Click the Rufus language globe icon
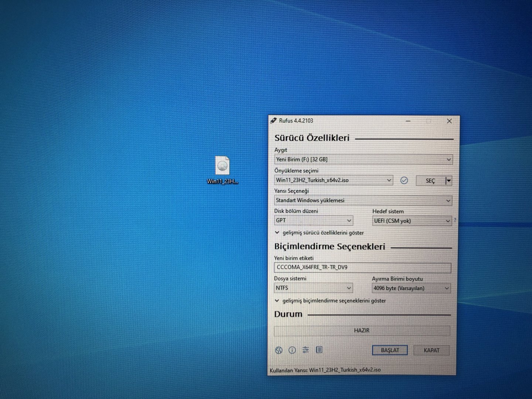Viewport: 532px width, 399px height. 279,350
